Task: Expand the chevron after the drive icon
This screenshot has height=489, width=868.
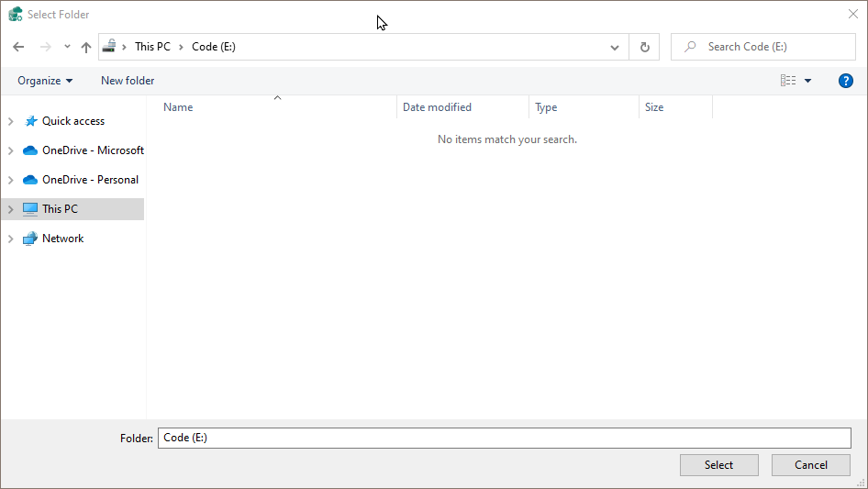Action: point(124,47)
